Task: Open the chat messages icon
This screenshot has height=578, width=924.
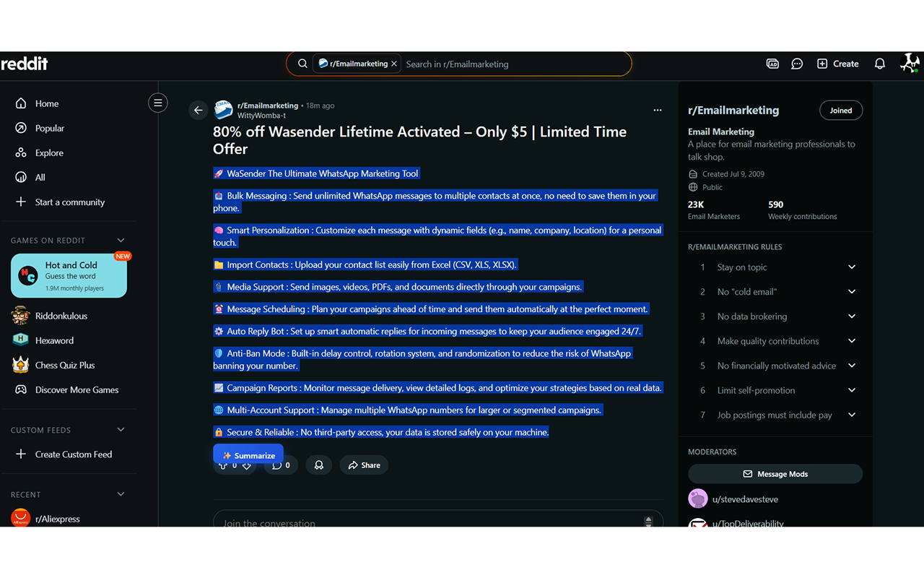Action: [797, 64]
